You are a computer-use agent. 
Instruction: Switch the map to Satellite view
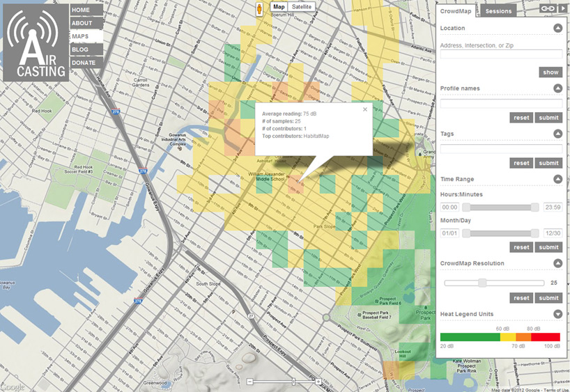pyautogui.click(x=301, y=7)
